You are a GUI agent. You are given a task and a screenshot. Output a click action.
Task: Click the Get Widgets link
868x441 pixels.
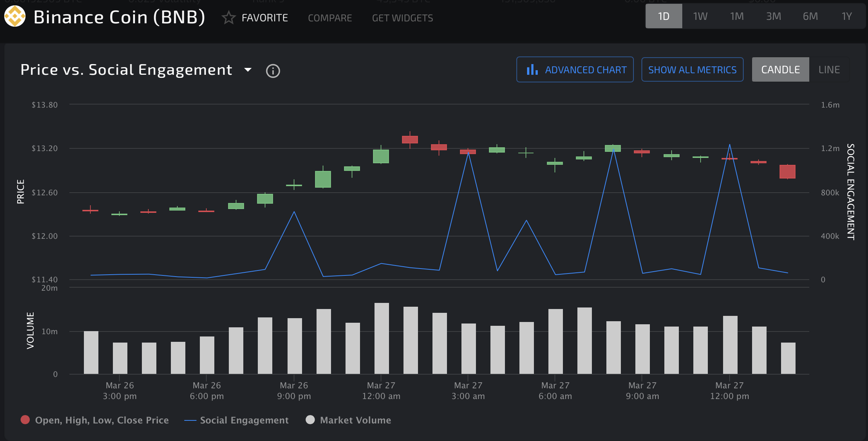click(x=402, y=18)
